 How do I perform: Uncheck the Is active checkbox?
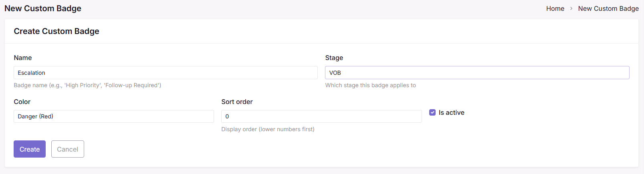point(432,112)
